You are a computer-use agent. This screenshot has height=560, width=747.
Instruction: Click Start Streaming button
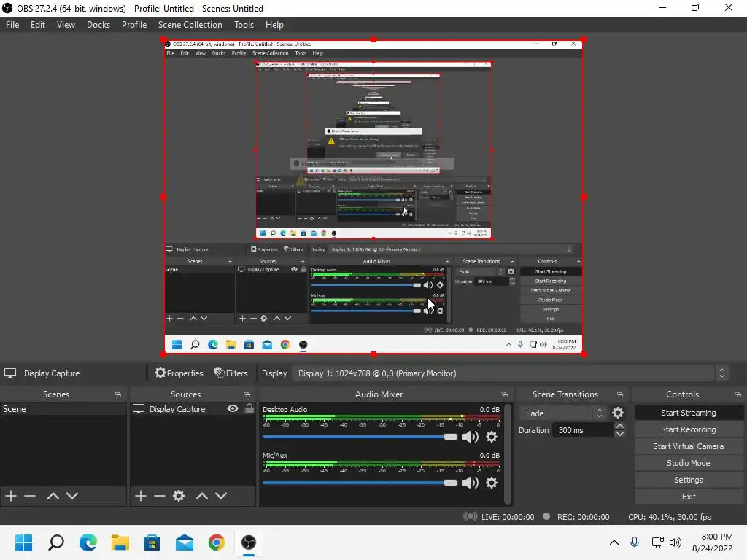click(689, 413)
